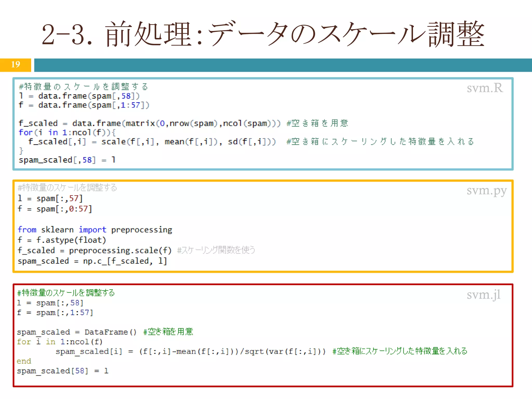
Task: Click the Julia line "f = spam[:,1:57]"
Action: pyautogui.click(x=55, y=312)
